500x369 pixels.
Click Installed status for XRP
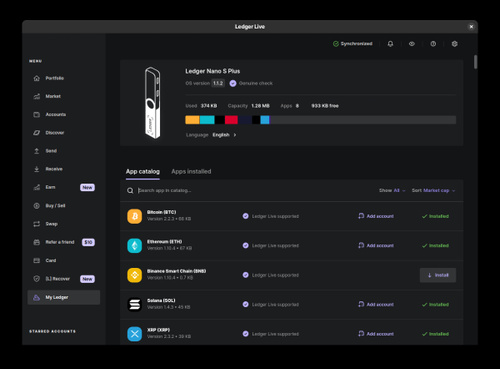[x=435, y=334]
